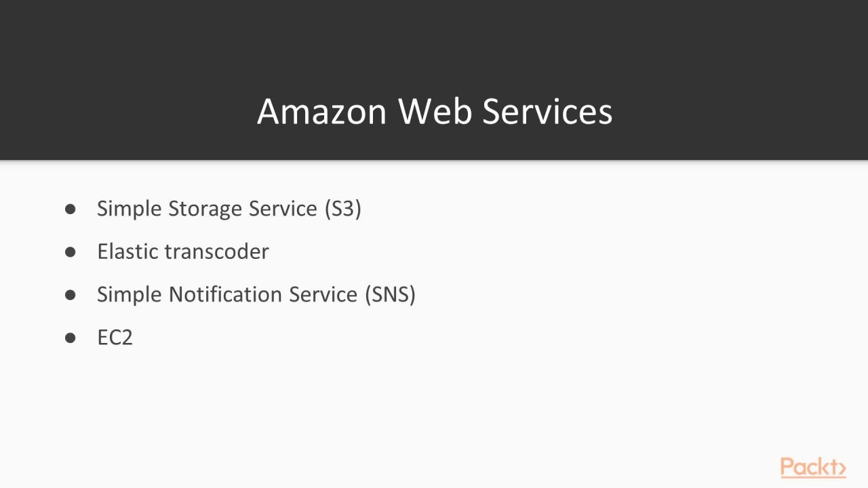The image size is (868, 488).
Task: Select the word "Services" in the title
Action: (547, 111)
